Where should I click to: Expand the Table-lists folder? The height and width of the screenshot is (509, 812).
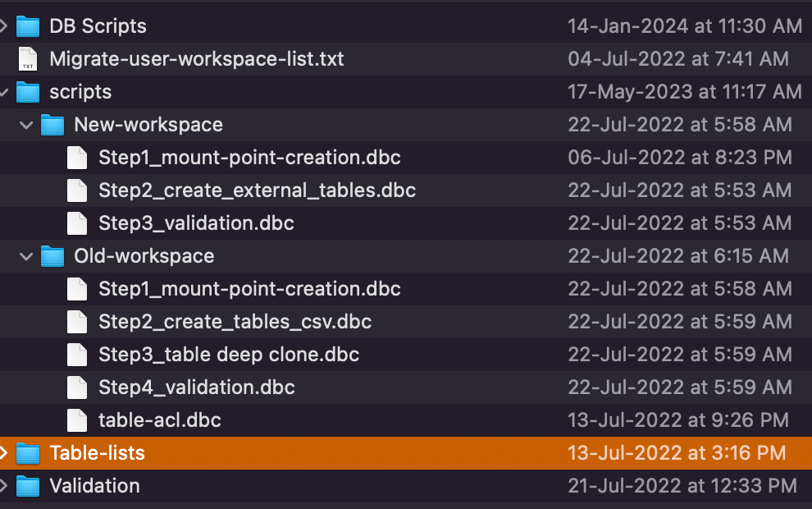tap(3, 452)
